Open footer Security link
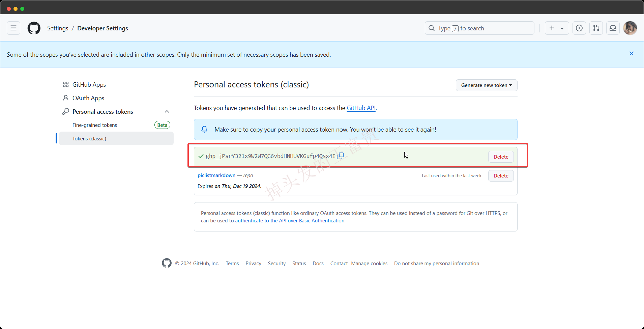Image resolution: width=644 pixels, height=329 pixels. coord(277,264)
